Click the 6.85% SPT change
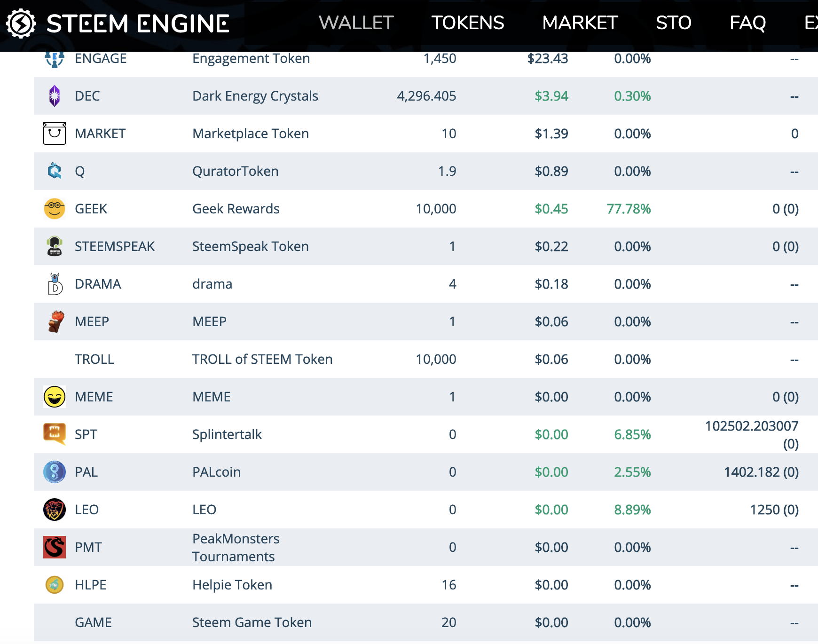The width and height of the screenshot is (818, 644). tap(632, 434)
